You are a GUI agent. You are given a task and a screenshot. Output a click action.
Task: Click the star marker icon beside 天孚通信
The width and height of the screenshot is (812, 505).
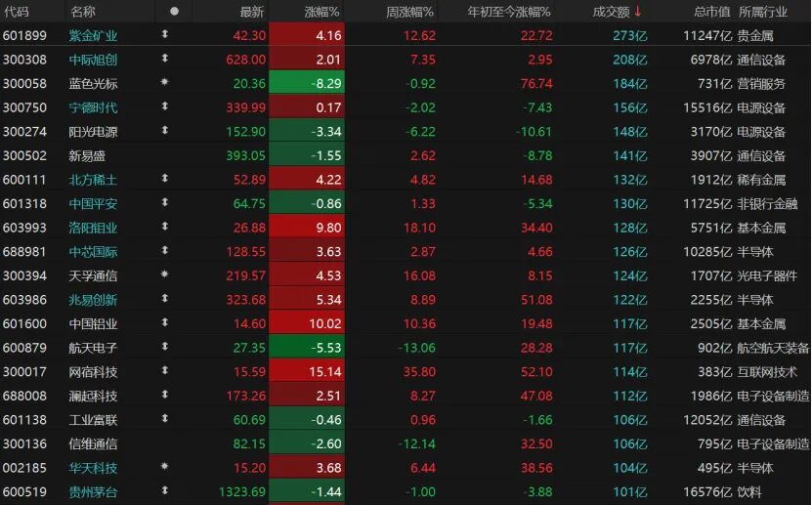tap(164, 275)
